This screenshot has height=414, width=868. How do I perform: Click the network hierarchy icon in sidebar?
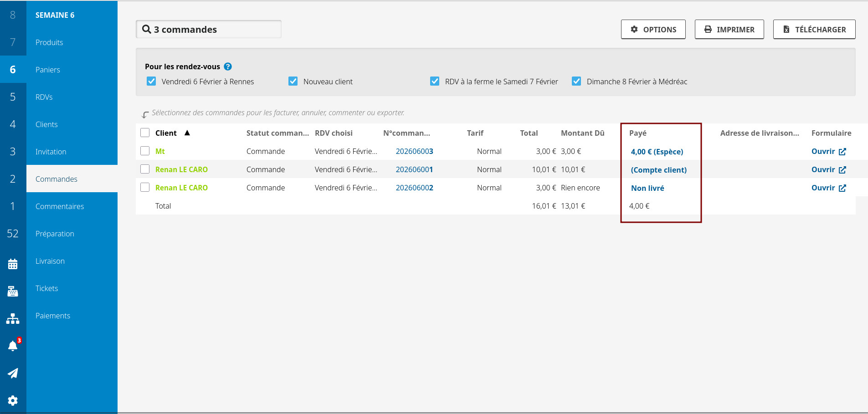[x=13, y=318]
